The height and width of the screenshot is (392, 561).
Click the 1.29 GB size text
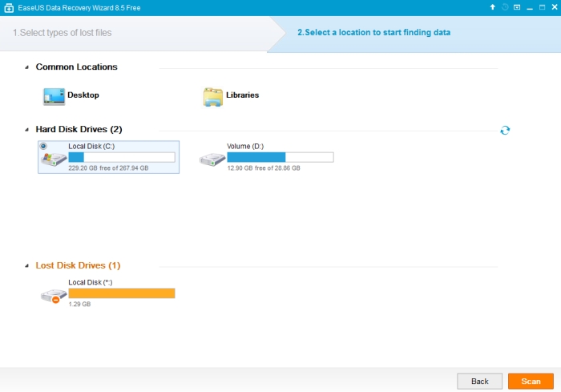click(79, 304)
